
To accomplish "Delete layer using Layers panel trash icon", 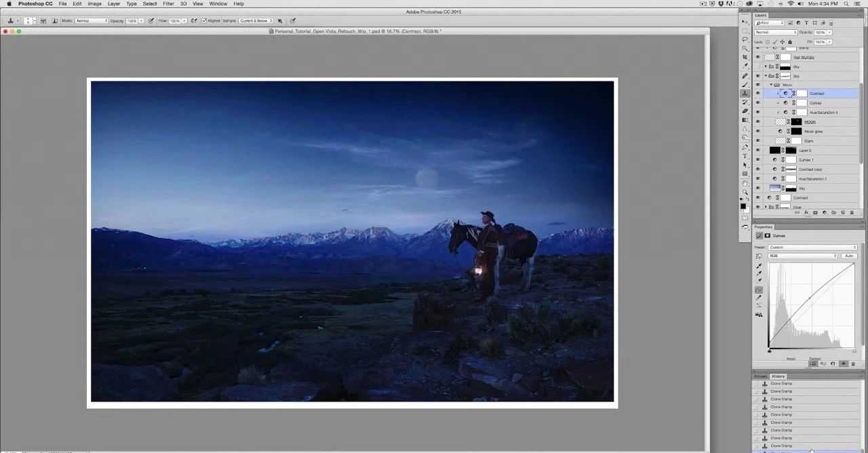I will pos(853,212).
